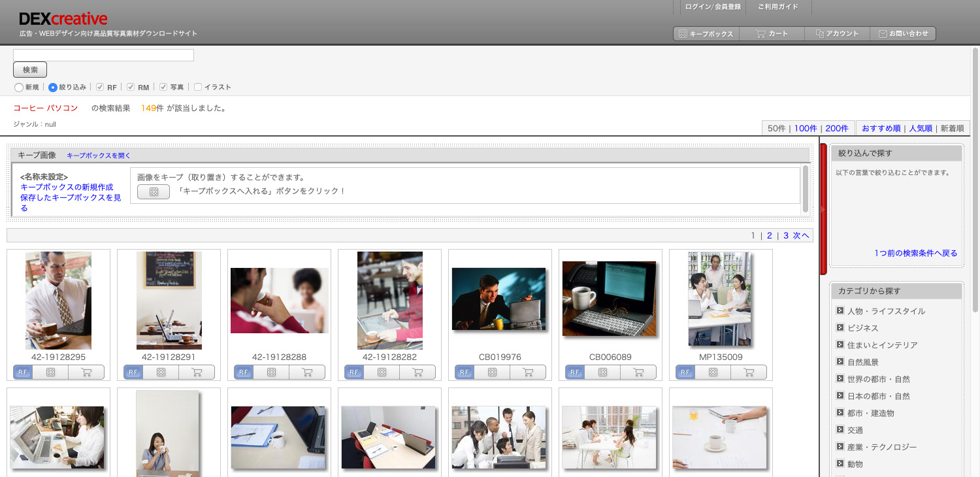Add image 42-19128291 to the cart
The height and width of the screenshot is (477, 980).
[x=197, y=372]
